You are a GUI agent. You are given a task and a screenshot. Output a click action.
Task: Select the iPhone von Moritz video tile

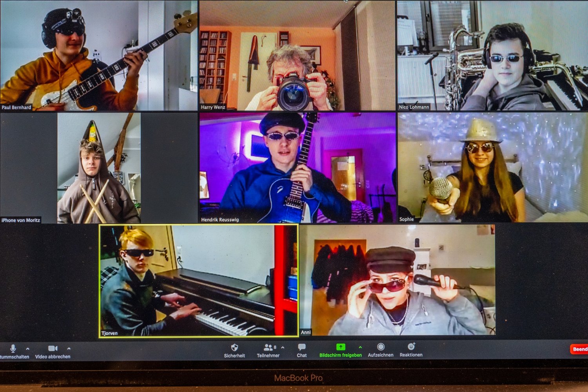[99, 168]
